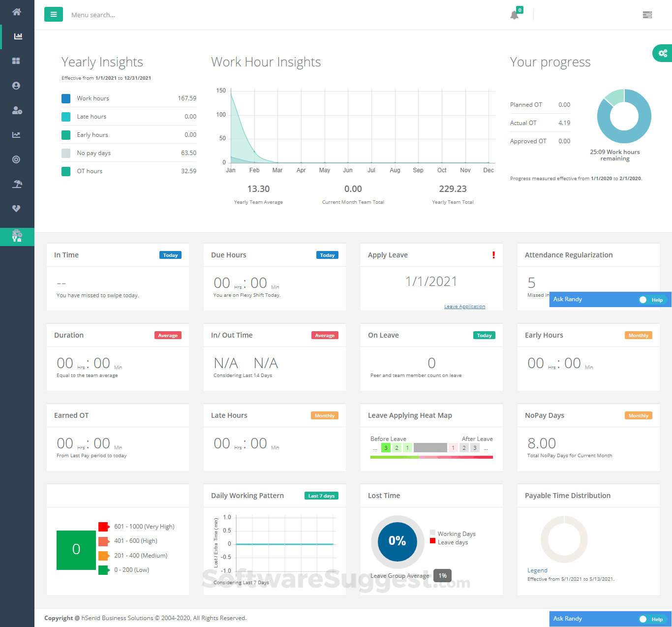Click the user profile icon in sidebar
Screen dimensions: 672x627
click(x=17, y=85)
